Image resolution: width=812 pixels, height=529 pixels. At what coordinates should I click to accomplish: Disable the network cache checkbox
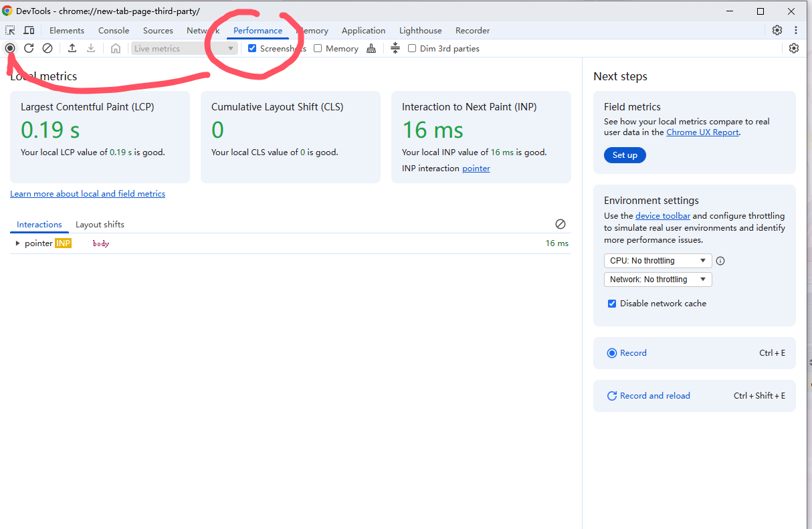611,304
